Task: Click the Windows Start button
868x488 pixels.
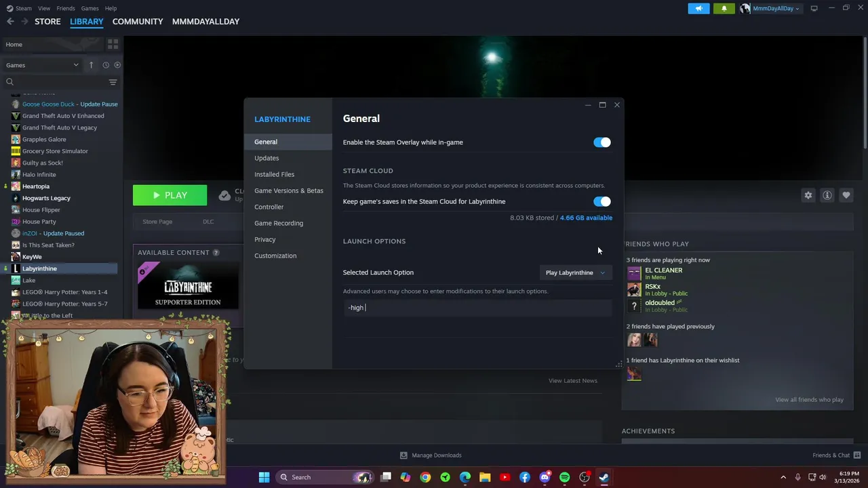Action: [x=264, y=477]
